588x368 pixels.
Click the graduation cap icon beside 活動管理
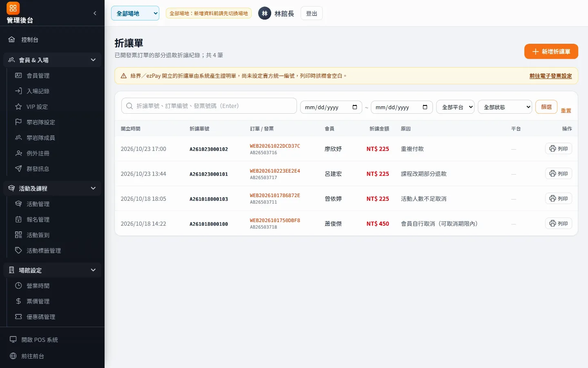(x=18, y=204)
